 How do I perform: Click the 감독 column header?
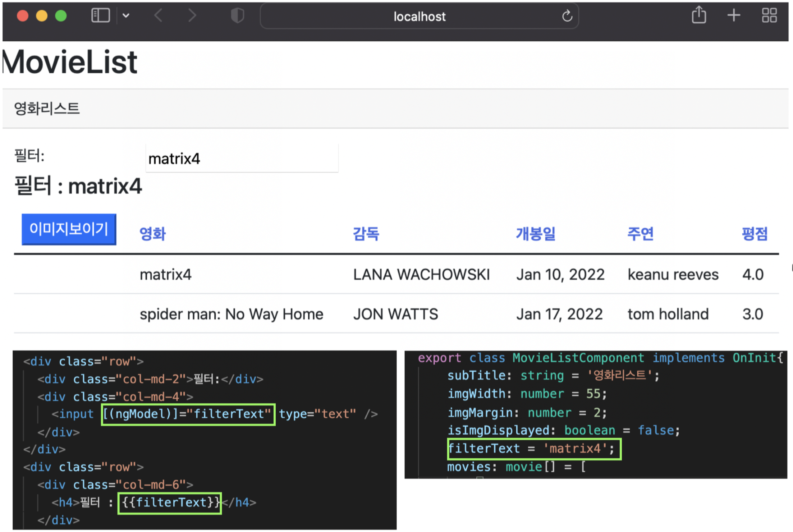[366, 234]
